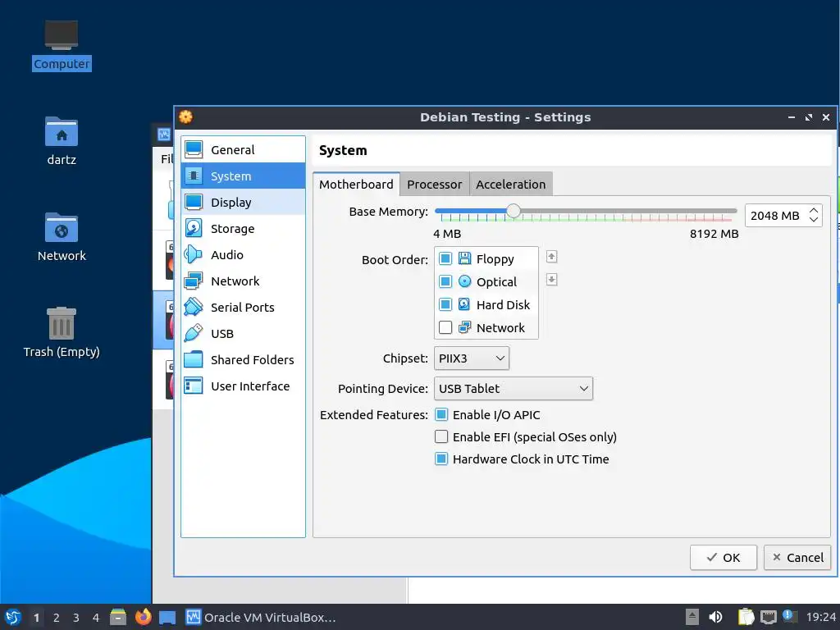Open the update notifier tray icon
Image resolution: width=840 pixels, height=630 pixels.
789,616
